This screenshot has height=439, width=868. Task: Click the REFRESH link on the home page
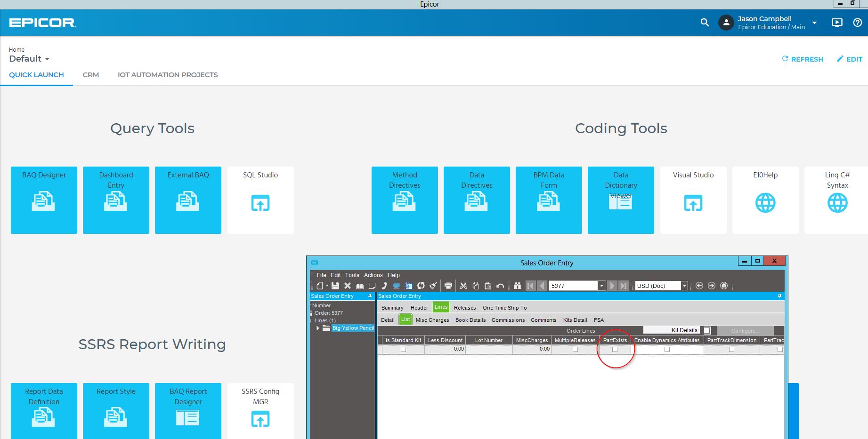tap(803, 59)
